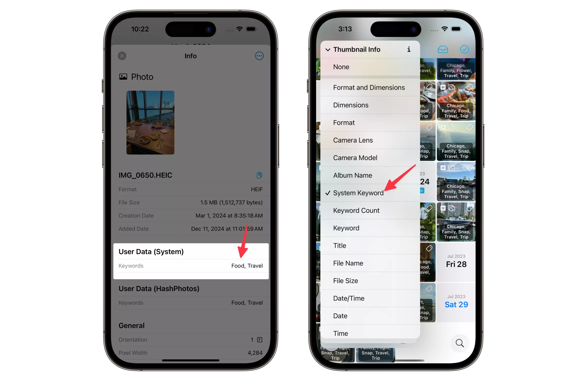
Task: Tap the close (X) icon on Info screen
Action: click(x=122, y=56)
